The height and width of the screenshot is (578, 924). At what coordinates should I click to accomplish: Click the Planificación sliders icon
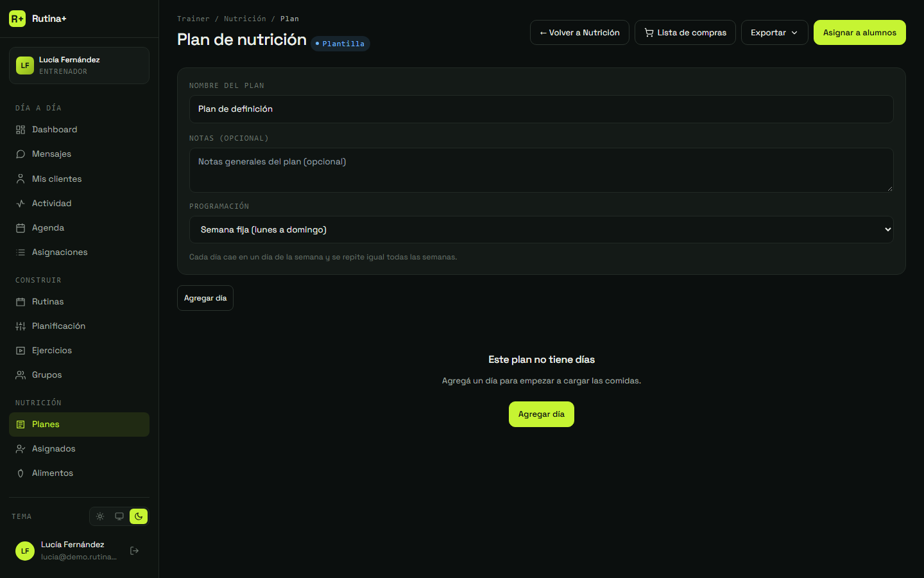(x=21, y=326)
